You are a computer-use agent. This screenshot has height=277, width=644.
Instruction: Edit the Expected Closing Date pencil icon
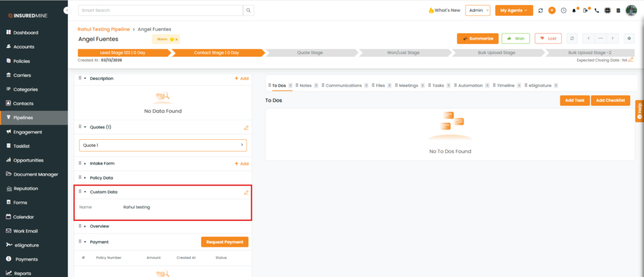631,60
